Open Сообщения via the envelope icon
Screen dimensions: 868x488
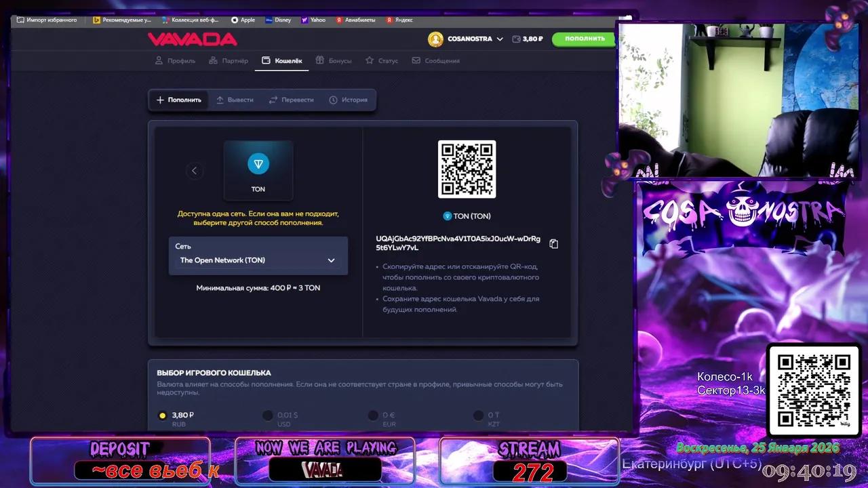click(416, 60)
